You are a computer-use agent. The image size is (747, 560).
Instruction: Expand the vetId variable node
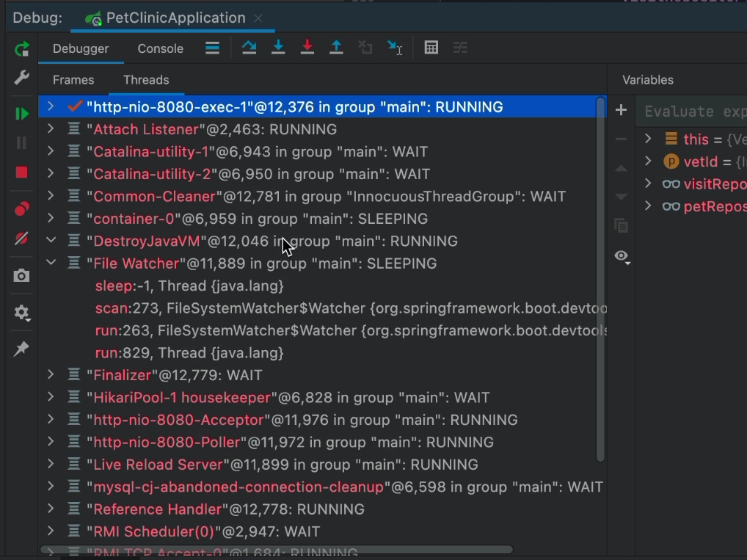tap(648, 161)
